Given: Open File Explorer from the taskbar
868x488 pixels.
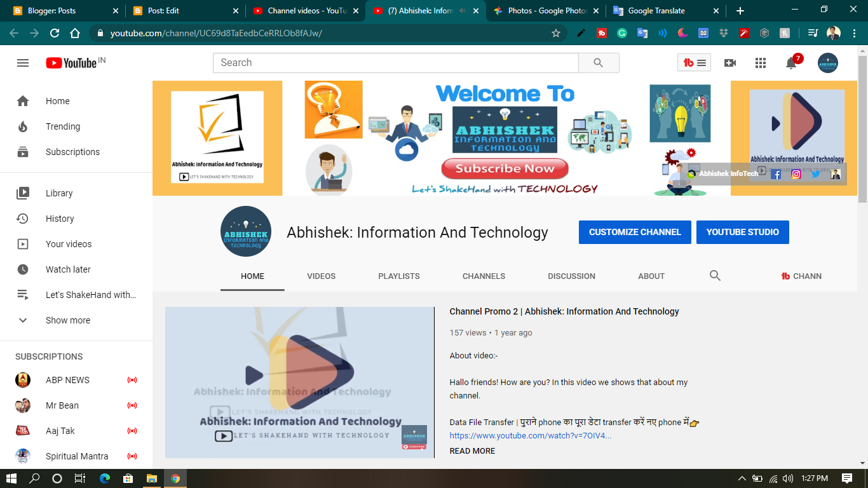Looking at the screenshot, I should pos(152,478).
